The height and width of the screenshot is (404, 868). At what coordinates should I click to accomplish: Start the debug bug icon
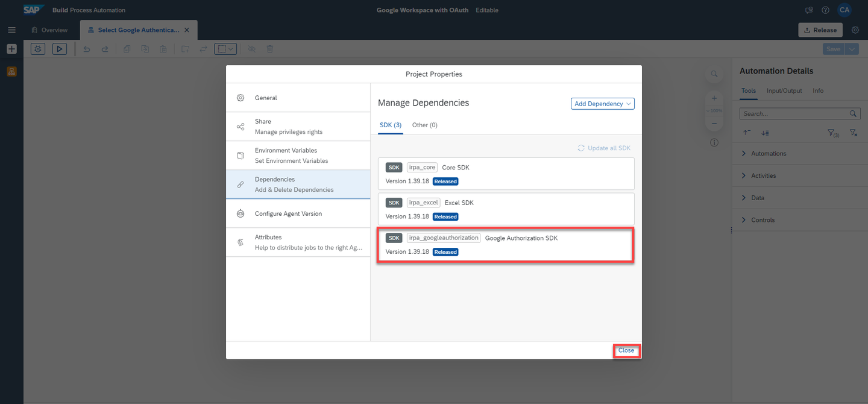(38, 49)
